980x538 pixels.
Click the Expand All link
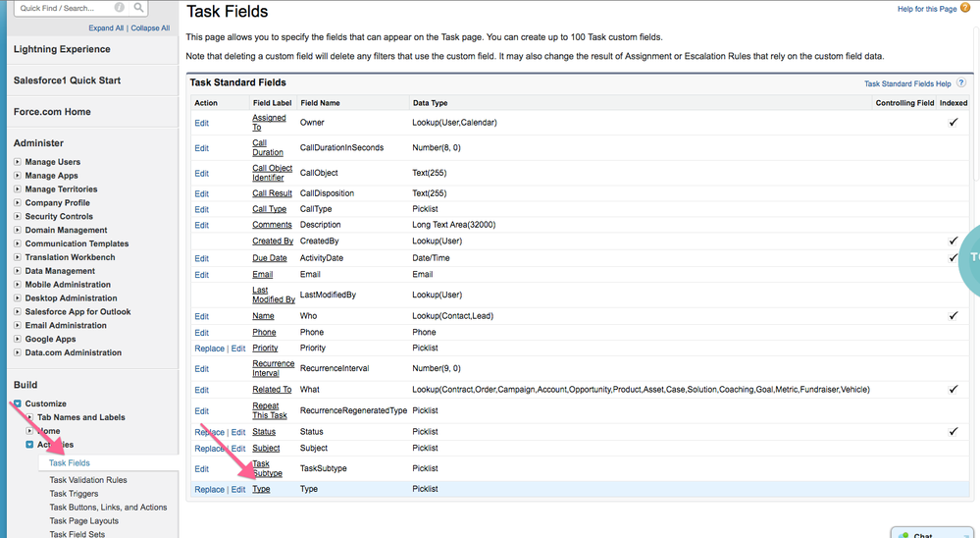click(107, 28)
